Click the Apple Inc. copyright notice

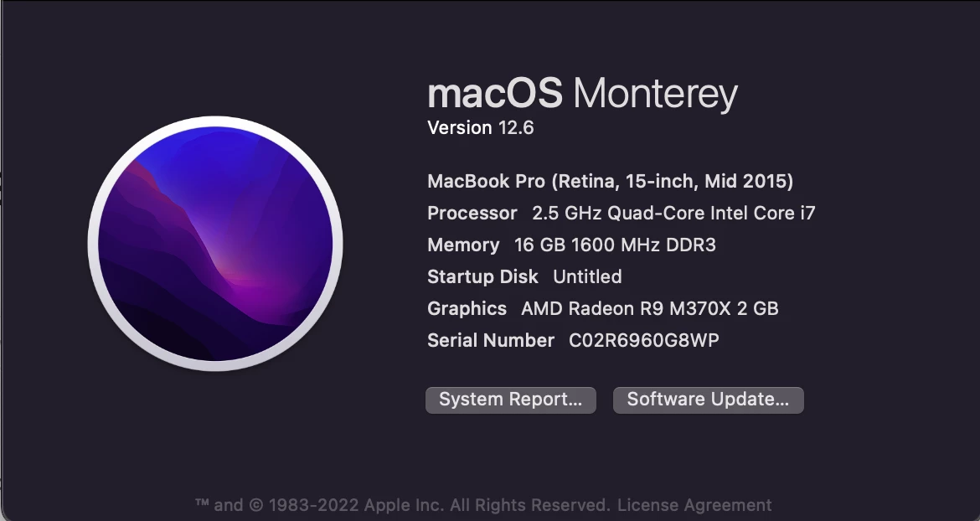click(403, 505)
